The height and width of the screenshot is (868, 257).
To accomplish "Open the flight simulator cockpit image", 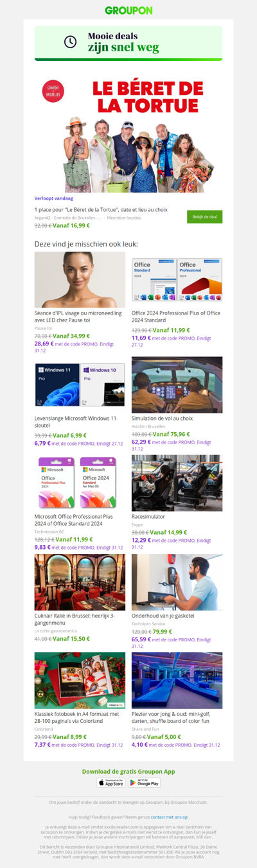I will 177,385.
